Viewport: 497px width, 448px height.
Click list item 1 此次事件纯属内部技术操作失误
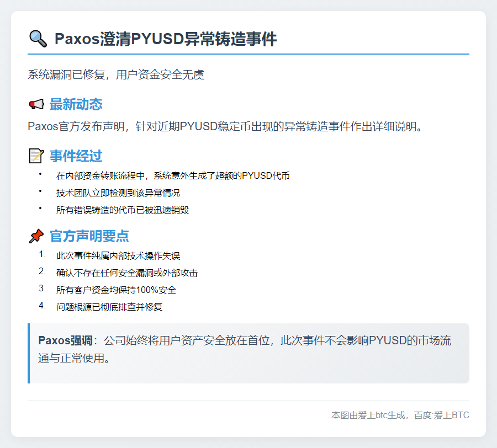pos(118,256)
